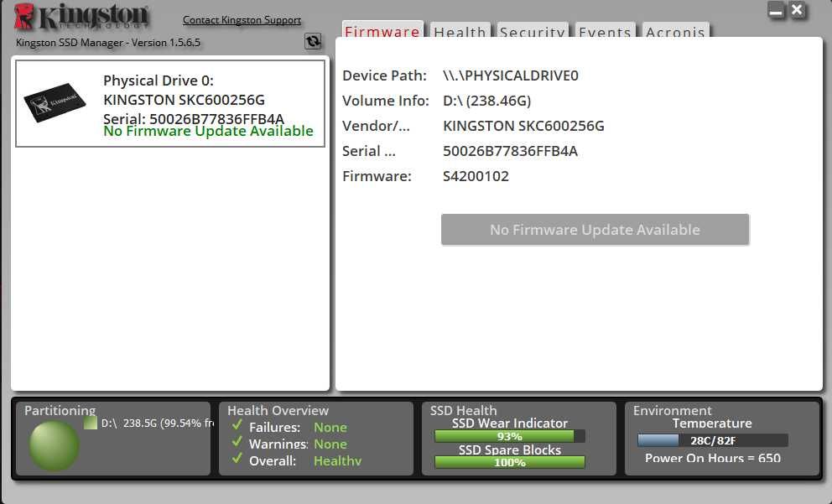This screenshot has width=832, height=504.
Task: Click the refresh drives icon
Action: pos(313,41)
